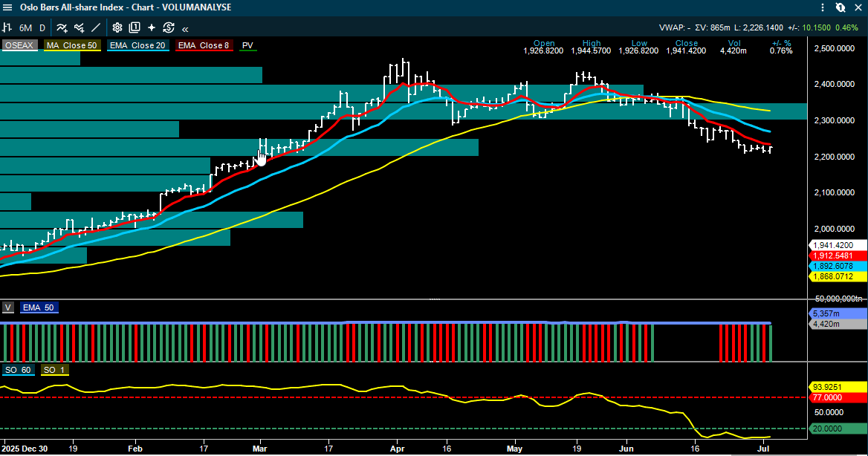This screenshot has width=868, height=456.
Task: Click the VWAP value in header
Action: coord(675,27)
